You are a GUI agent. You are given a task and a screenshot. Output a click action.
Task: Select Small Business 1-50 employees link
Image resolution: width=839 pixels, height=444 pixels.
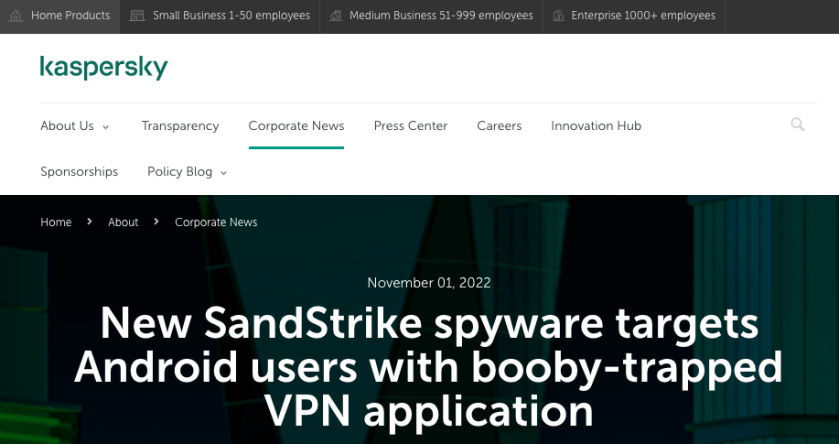[231, 16]
